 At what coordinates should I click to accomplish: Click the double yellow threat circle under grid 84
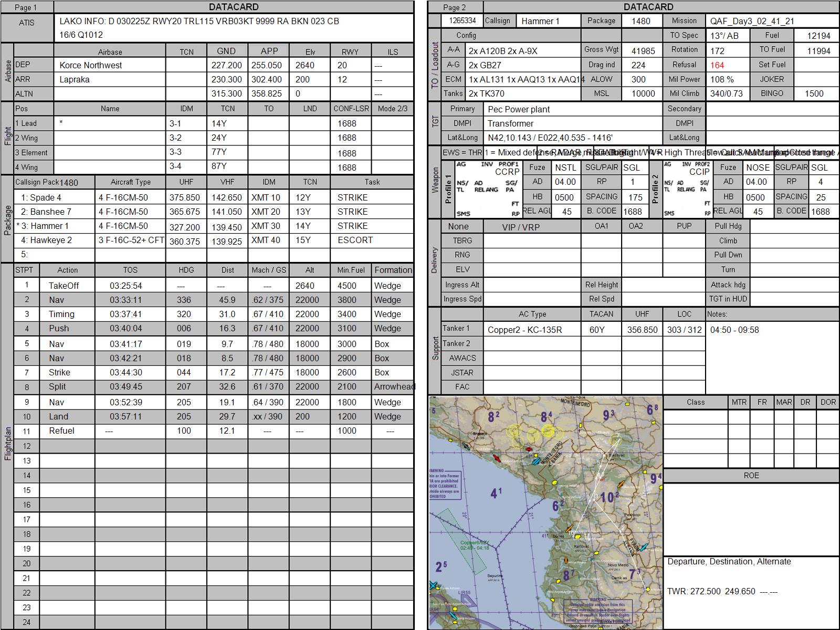(x=548, y=430)
